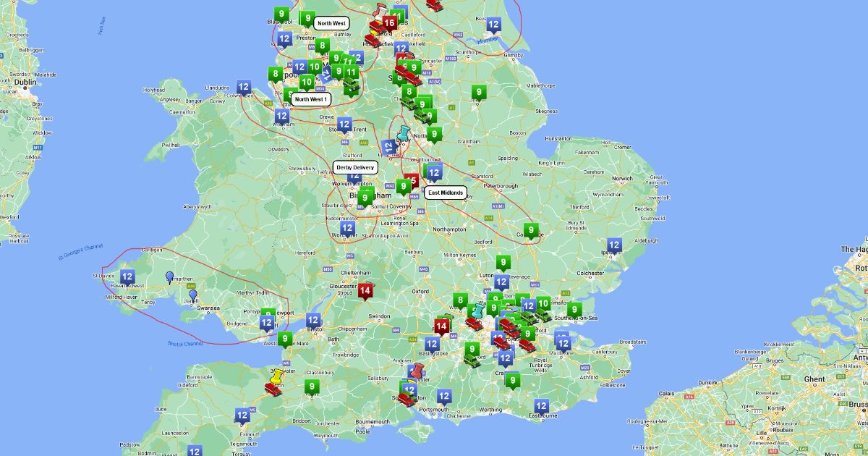Open the blue 12 marker at Stoke-on-Trent
Viewport: 868px width, 456px height.
(x=345, y=126)
